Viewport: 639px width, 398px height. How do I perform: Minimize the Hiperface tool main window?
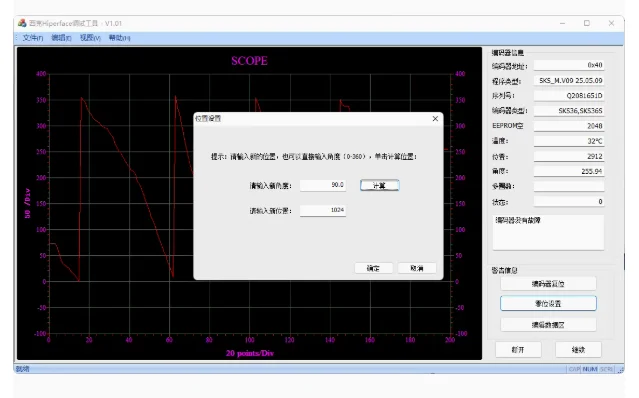(562, 23)
